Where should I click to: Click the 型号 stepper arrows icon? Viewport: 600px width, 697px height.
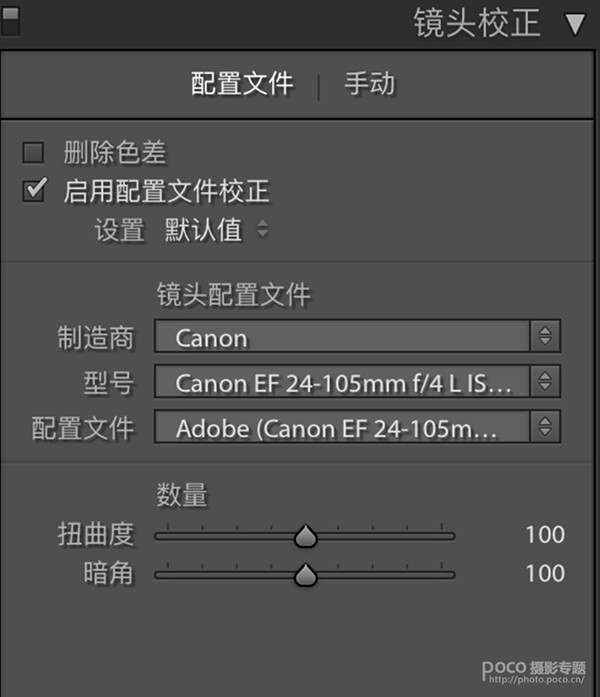pyautogui.click(x=545, y=381)
